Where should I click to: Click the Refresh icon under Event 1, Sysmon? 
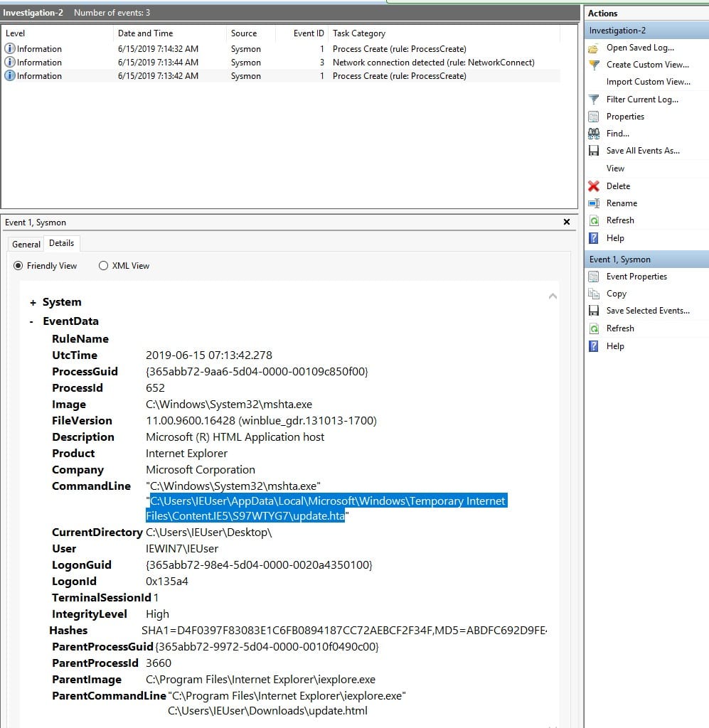(x=593, y=328)
